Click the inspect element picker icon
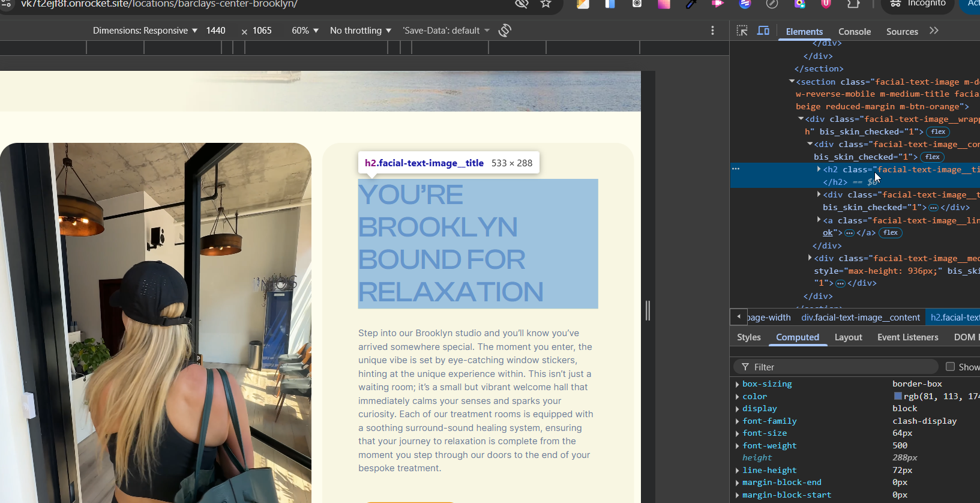980x503 pixels. point(742,31)
